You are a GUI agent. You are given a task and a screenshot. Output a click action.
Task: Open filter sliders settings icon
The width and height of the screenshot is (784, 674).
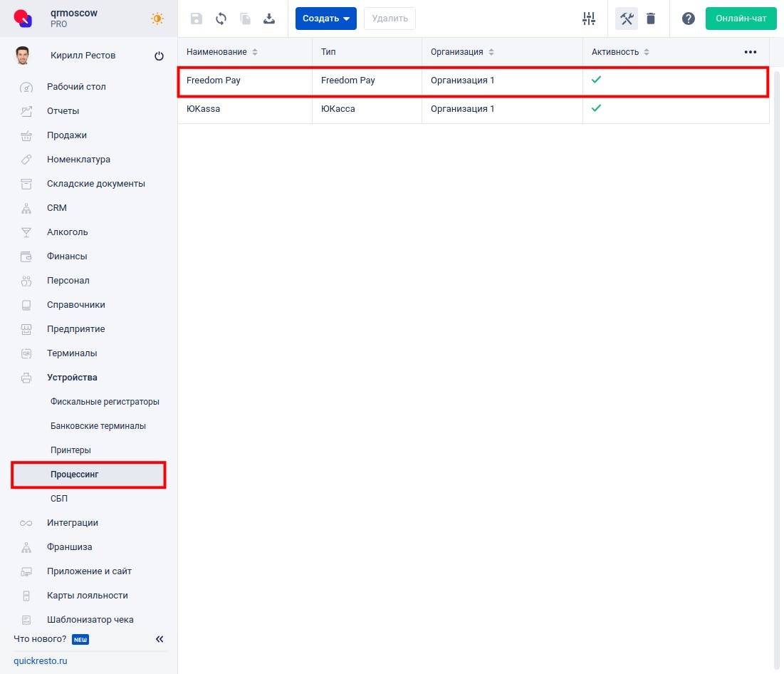pos(588,19)
